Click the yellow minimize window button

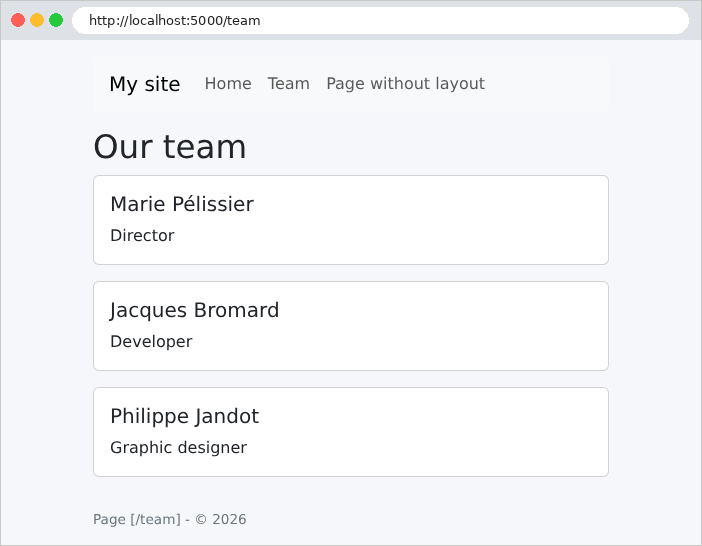coord(37,20)
